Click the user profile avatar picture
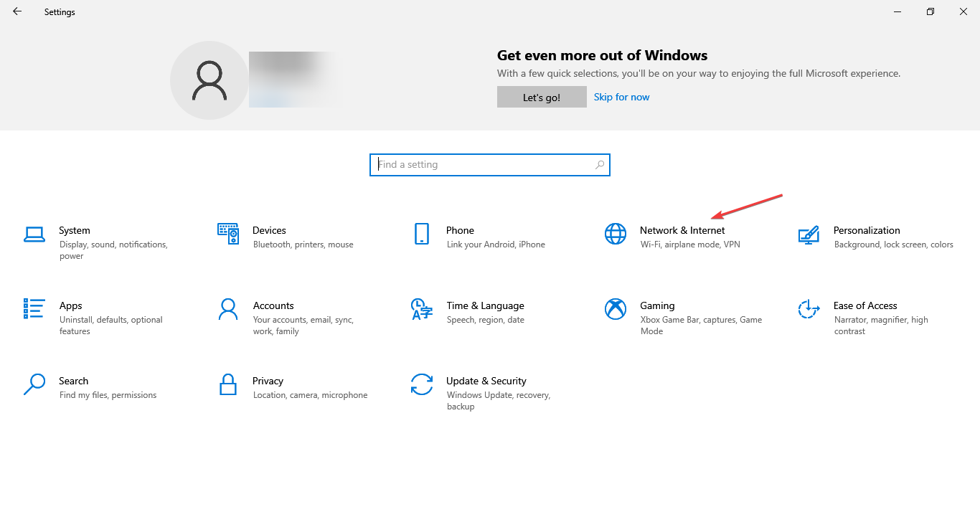Viewport: 980px width, 522px height. (209, 80)
